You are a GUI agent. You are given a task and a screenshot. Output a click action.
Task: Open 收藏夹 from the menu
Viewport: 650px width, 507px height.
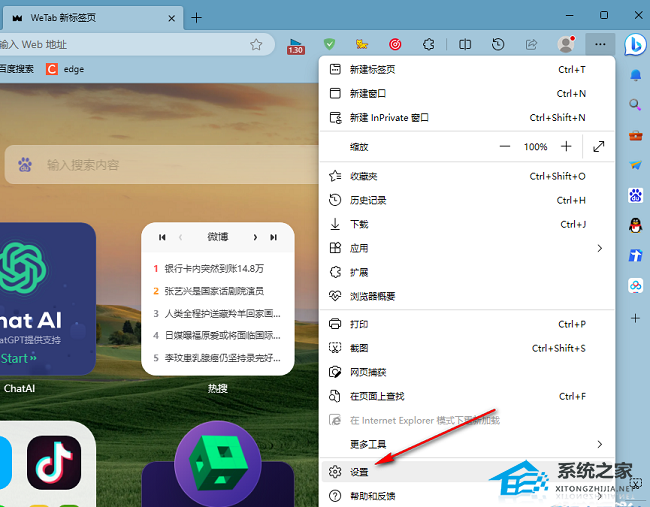(x=467, y=177)
